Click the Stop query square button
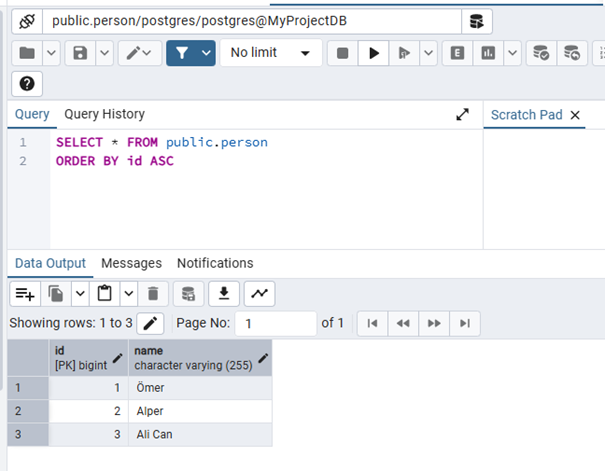 (342, 53)
